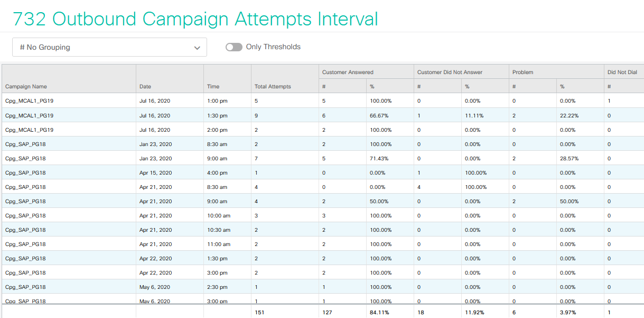Screen dimensions: 644x318
Task: Click Jul 16, 2020 in the 1:00 pm row
Action: click(x=155, y=101)
